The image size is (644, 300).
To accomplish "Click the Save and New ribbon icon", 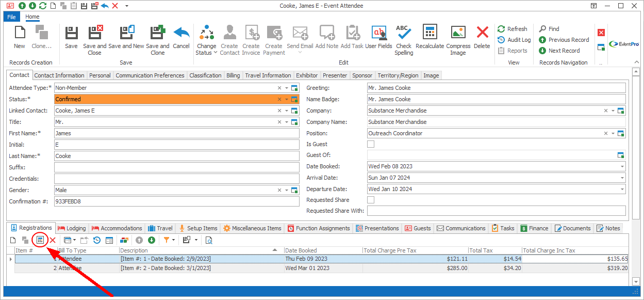I will 126,33.
